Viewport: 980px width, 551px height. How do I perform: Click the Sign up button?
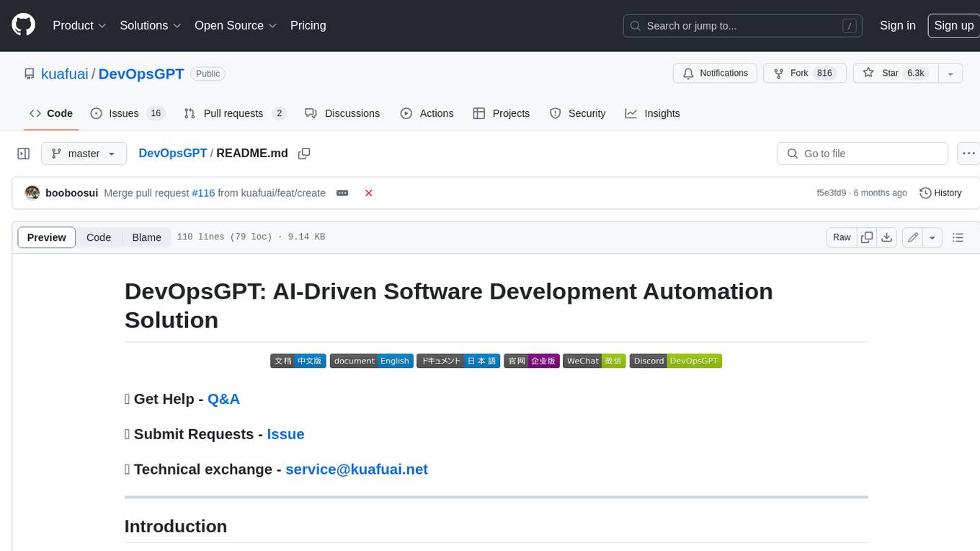pos(953,25)
